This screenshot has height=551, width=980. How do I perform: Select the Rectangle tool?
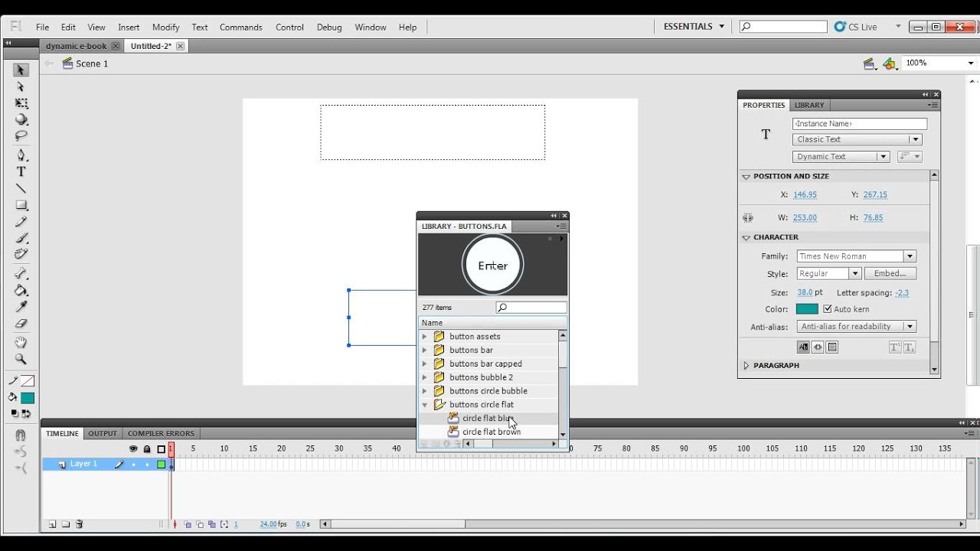point(21,205)
